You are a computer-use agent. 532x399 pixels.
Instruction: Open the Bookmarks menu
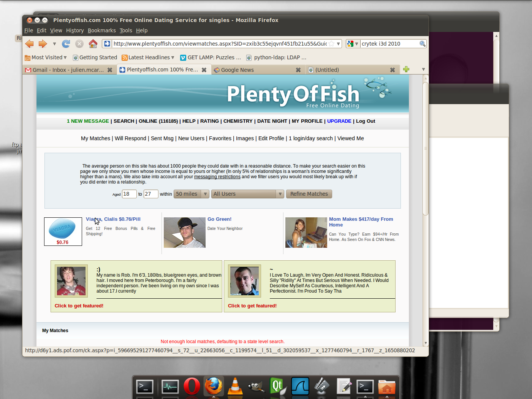coord(101,30)
